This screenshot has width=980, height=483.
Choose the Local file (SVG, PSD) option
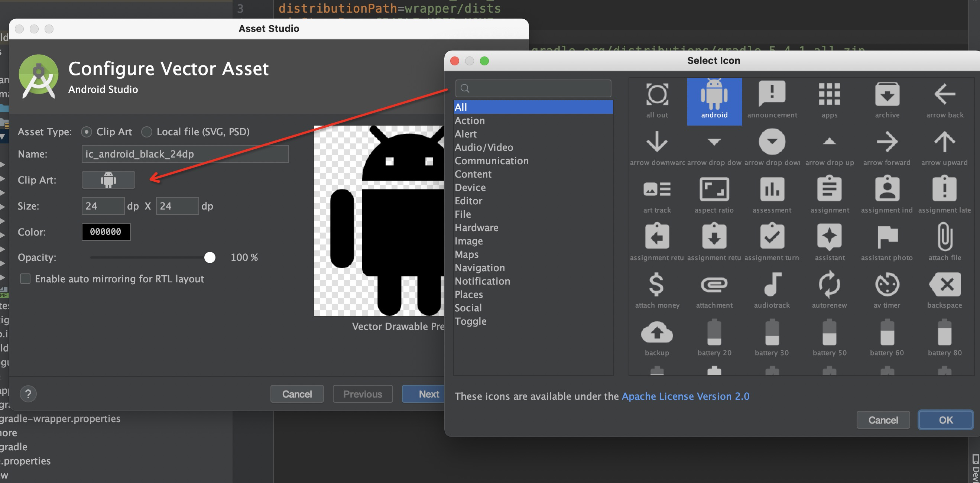[146, 132]
